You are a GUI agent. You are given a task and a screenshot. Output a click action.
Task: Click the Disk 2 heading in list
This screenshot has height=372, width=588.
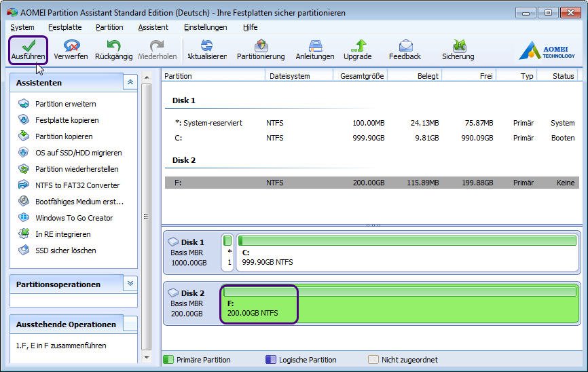184,160
